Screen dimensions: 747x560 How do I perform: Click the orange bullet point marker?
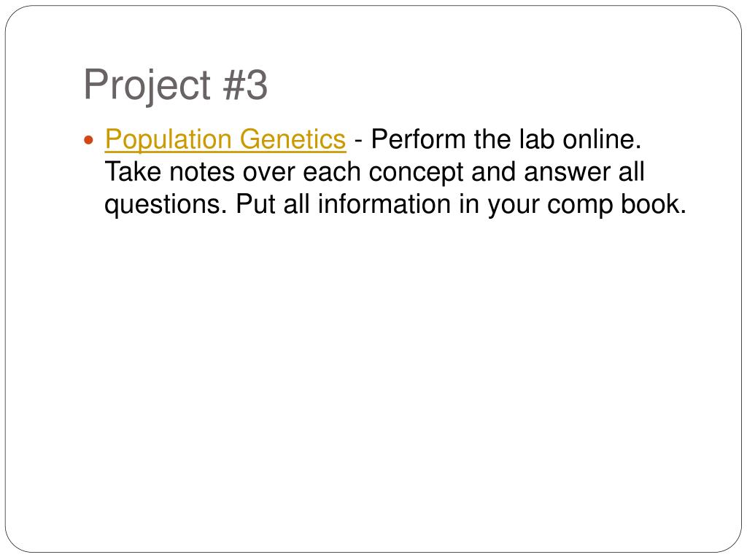coord(88,141)
